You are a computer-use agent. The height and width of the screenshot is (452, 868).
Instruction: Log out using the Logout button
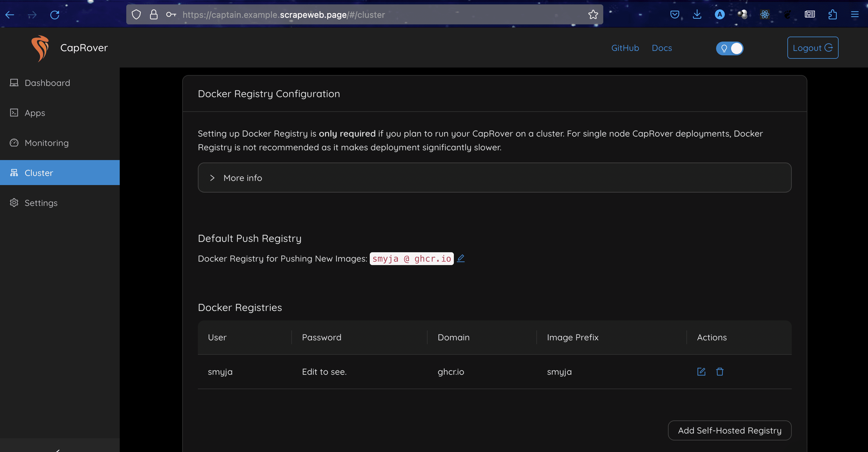pos(812,48)
